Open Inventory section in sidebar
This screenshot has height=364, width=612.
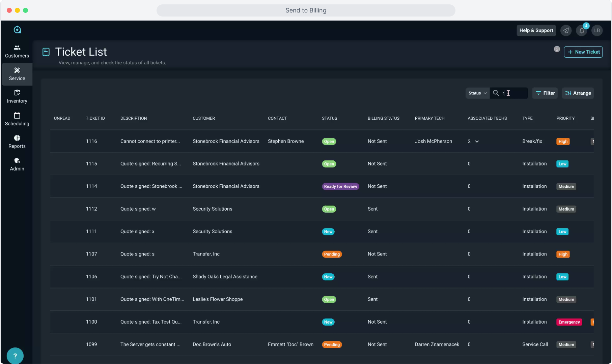click(17, 96)
